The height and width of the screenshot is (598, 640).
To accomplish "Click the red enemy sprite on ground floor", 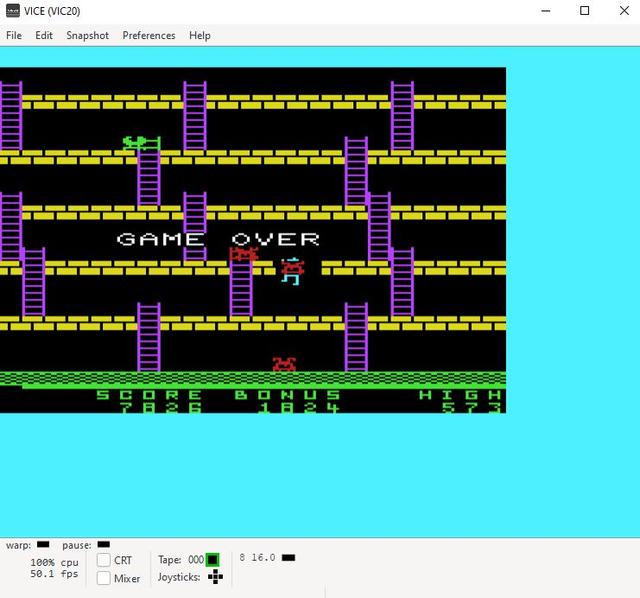I will [284, 364].
